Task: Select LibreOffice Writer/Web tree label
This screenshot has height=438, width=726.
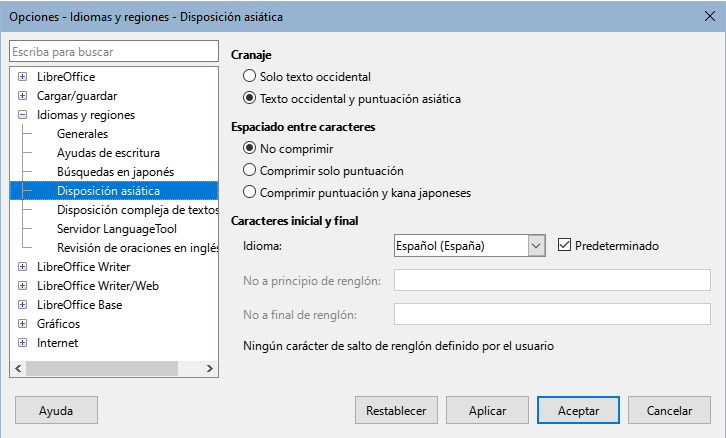Action: pyautogui.click(x=98, y=286)
